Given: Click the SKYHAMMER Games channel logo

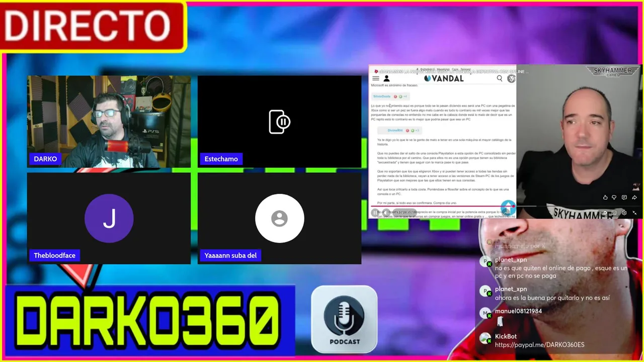Looking at the screenshot, I should pyautogui.click(x=613, y=71).
